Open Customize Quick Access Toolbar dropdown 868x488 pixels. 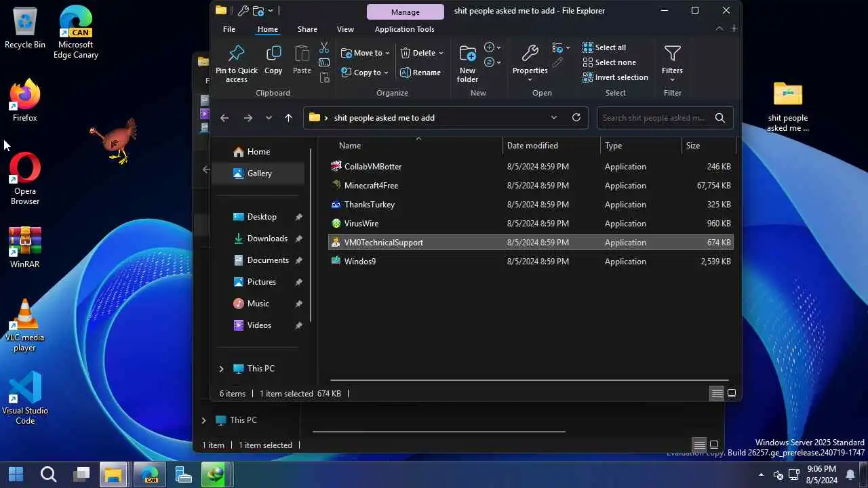tap(271, 11)
